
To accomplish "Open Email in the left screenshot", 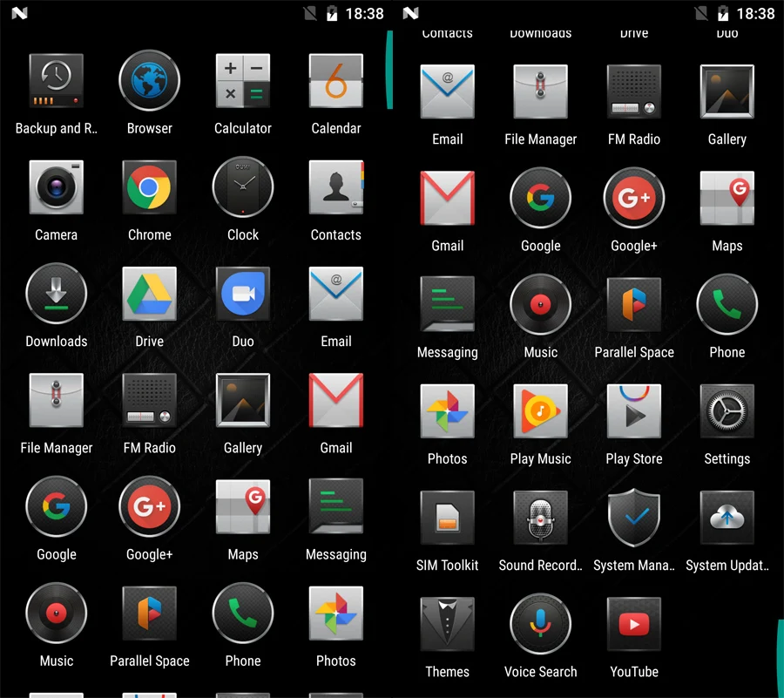I will click(x=336, y=294).
